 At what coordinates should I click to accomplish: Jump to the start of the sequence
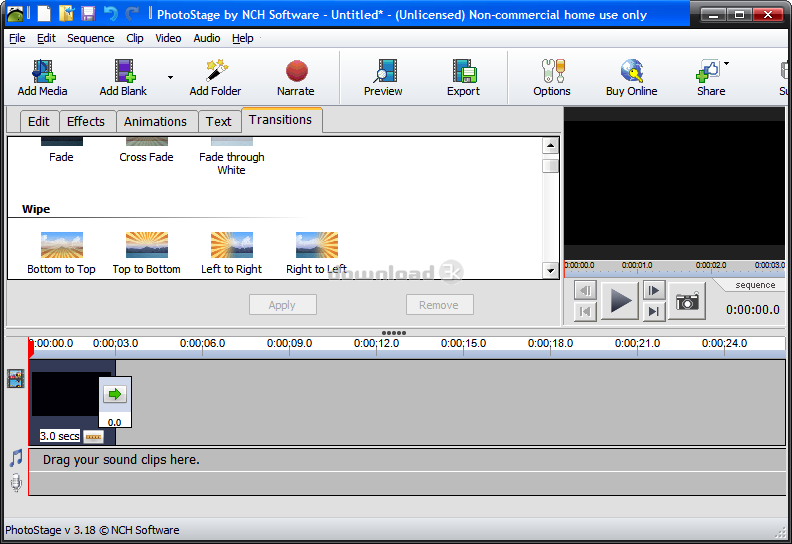585,311
